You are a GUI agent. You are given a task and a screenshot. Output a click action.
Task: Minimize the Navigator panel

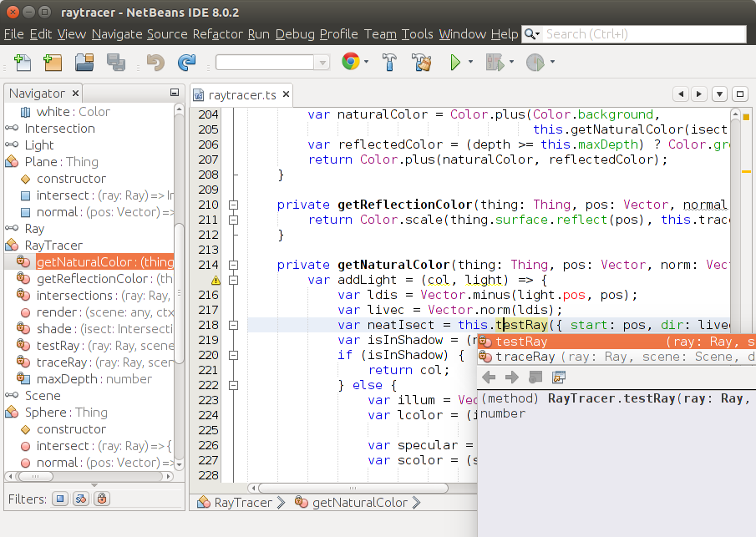point(175,93)
